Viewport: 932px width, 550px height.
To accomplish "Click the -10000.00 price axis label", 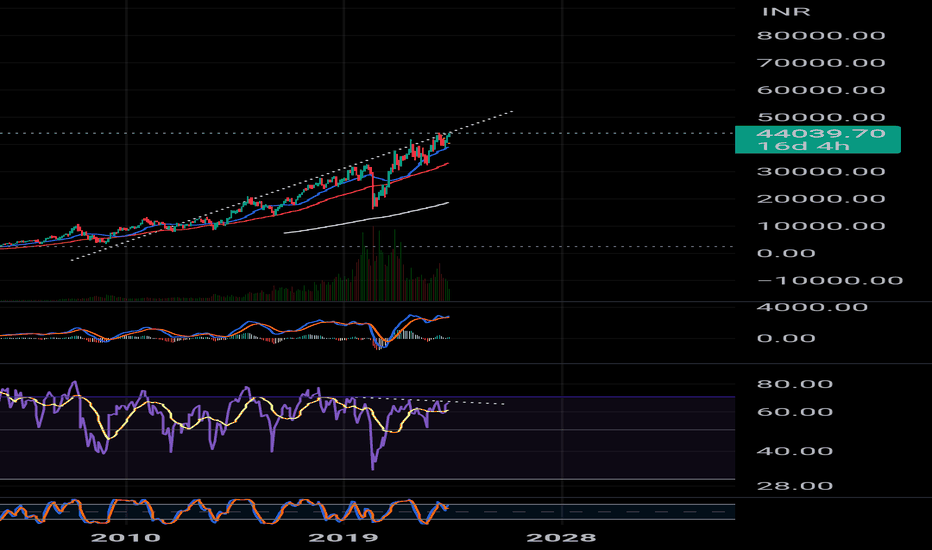I will click(830, 281).
